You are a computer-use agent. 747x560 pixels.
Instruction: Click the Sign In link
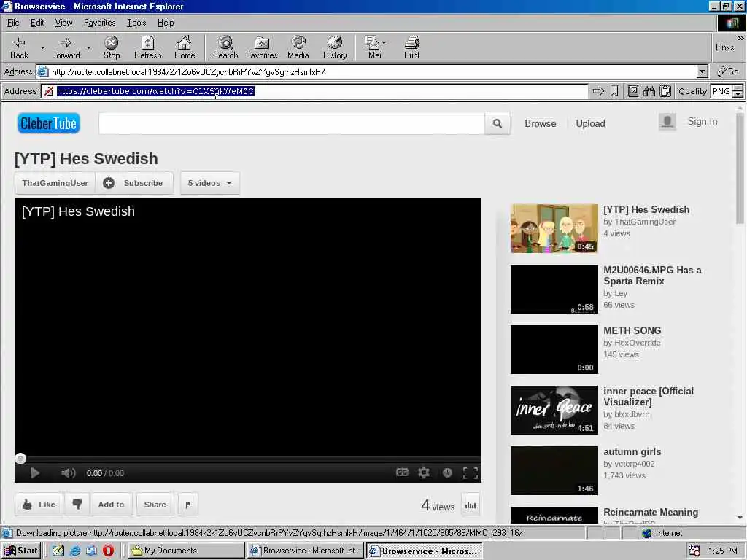(703, 122)
